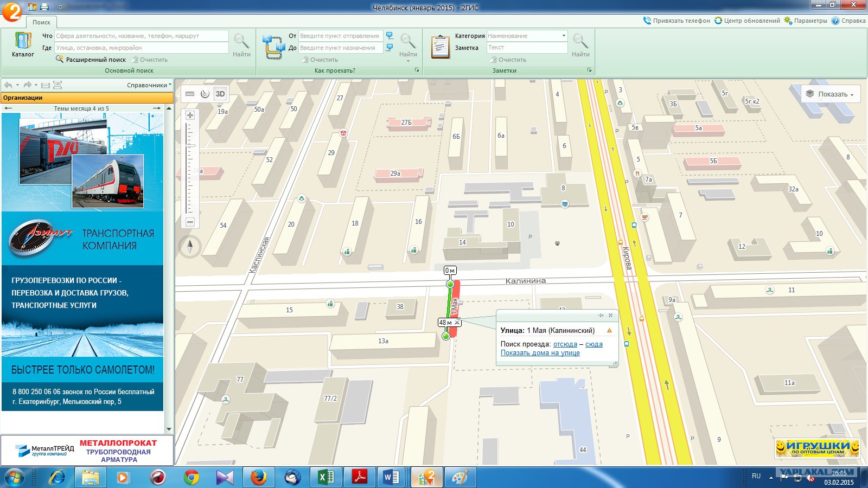Expand the Заметки group dialog launcher
The height and width of the screenshot is (488, 868).
point(589,70)
